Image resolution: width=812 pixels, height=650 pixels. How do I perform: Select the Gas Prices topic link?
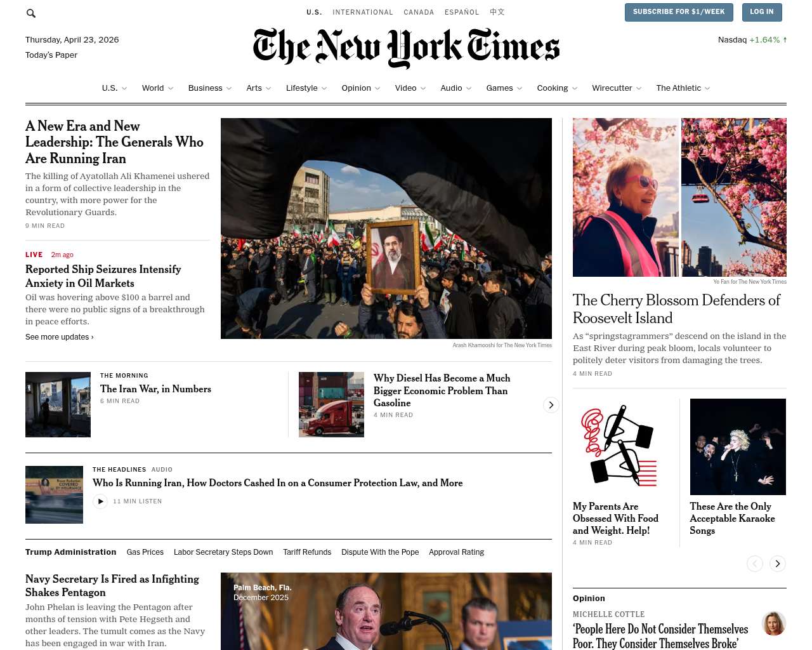point(145,552)
